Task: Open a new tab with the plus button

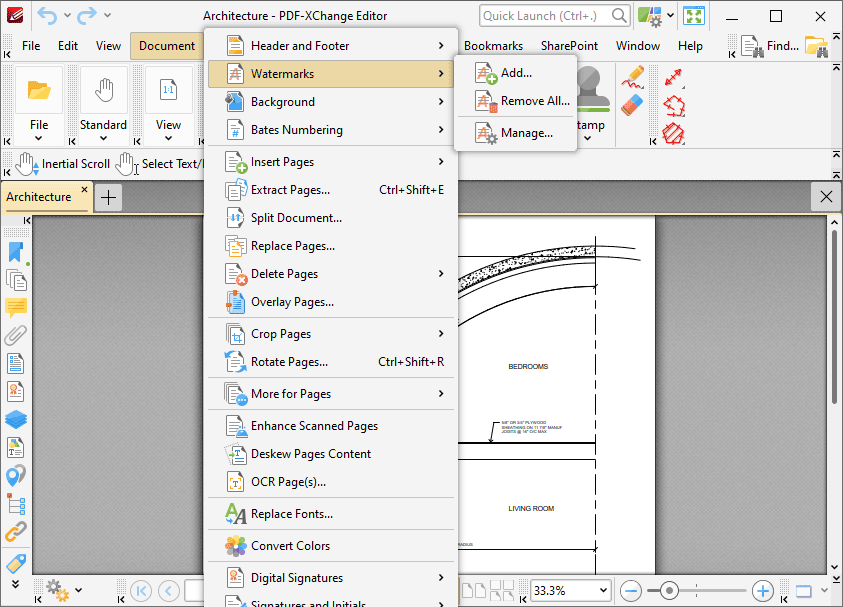Action: pos(109,197)
